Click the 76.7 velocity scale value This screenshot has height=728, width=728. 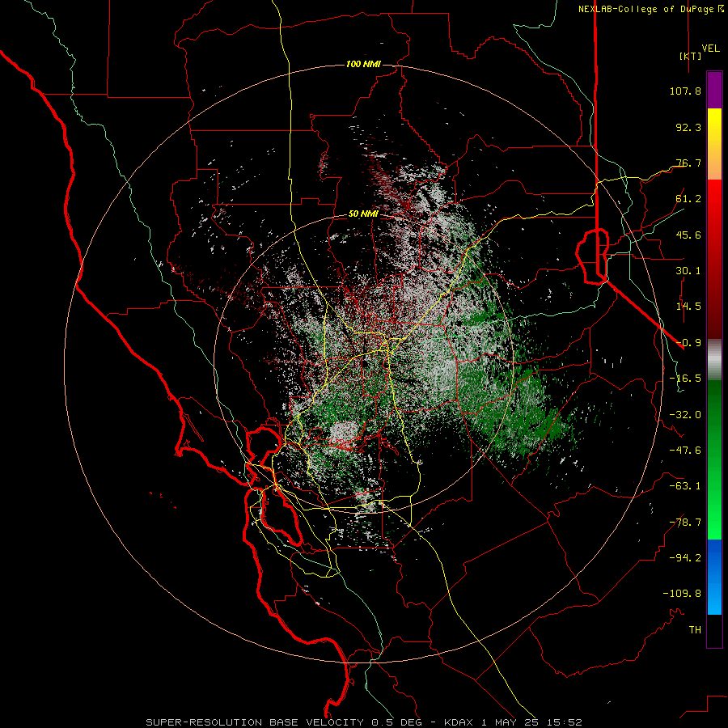click(x=688, y=163)
